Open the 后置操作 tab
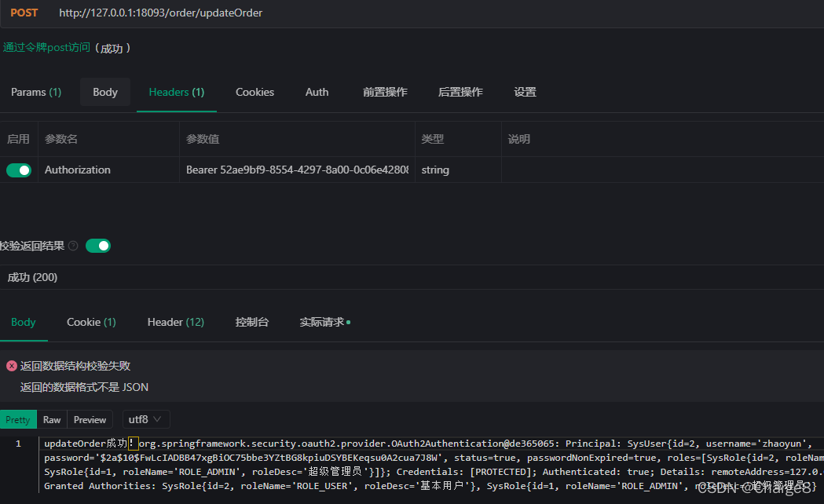Image resolution: width=824 pixels, height=504 pixels. pos(460,92)
